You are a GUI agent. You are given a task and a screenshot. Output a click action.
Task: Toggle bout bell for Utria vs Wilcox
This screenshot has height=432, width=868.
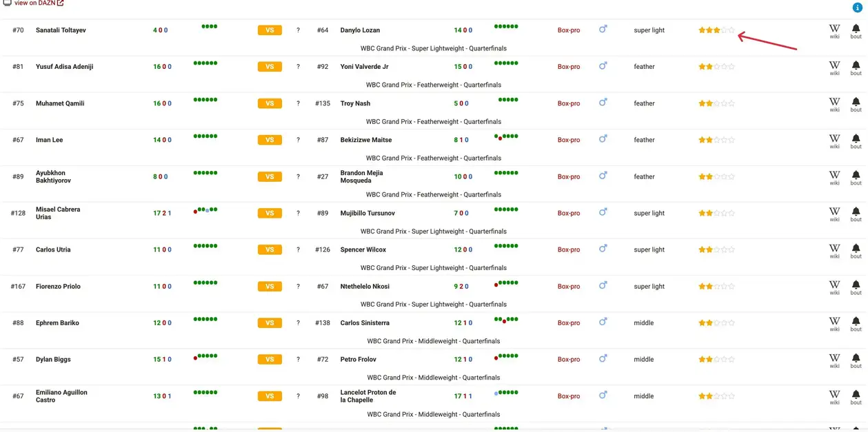pos(856,250)
